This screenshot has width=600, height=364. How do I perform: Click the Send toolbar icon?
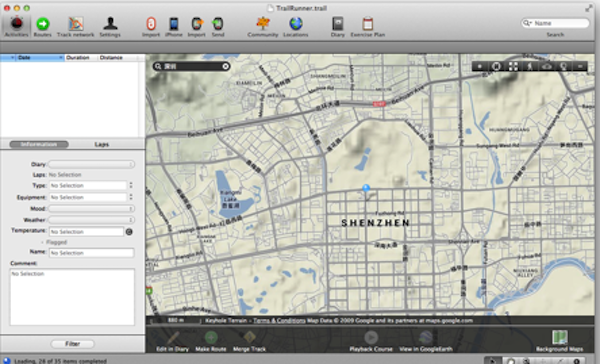pos(218,27)
